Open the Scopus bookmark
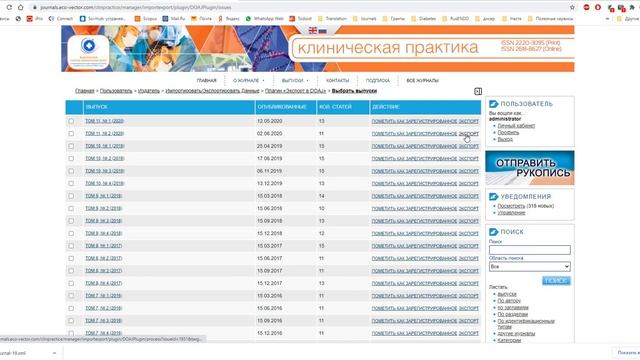Viewport: 640px width, 360px height. 146,18
